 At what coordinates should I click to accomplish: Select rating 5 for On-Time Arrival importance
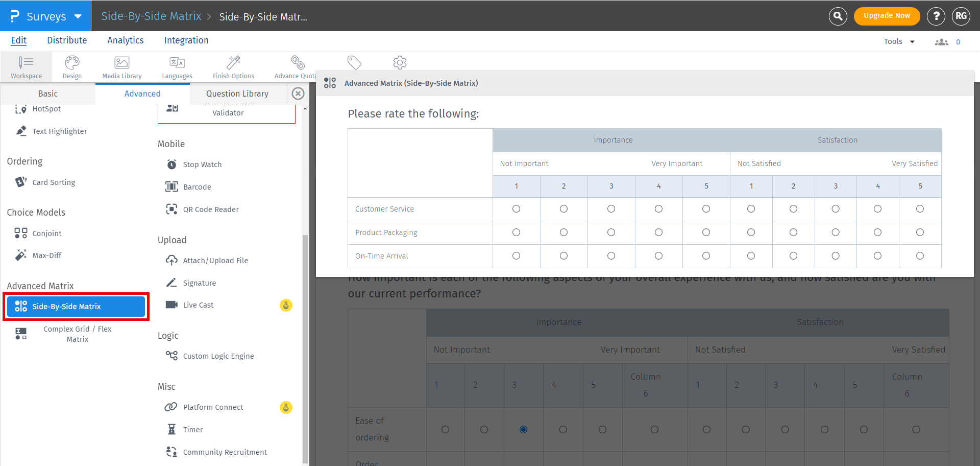tap(706, 255)
